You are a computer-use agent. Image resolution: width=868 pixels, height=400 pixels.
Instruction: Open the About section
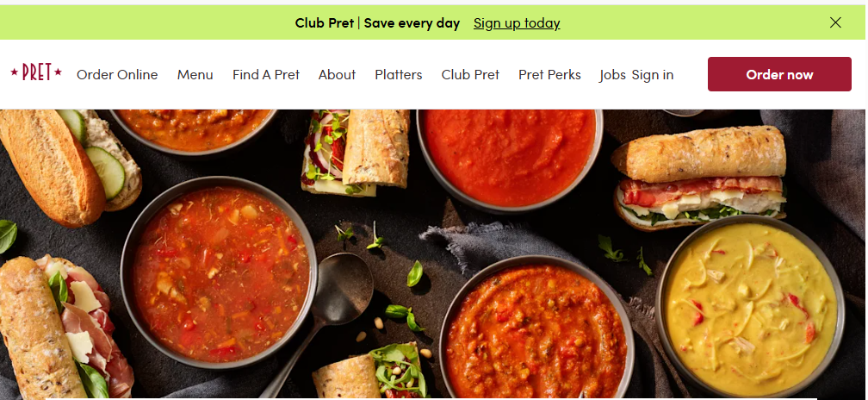[x=337, y=74]
